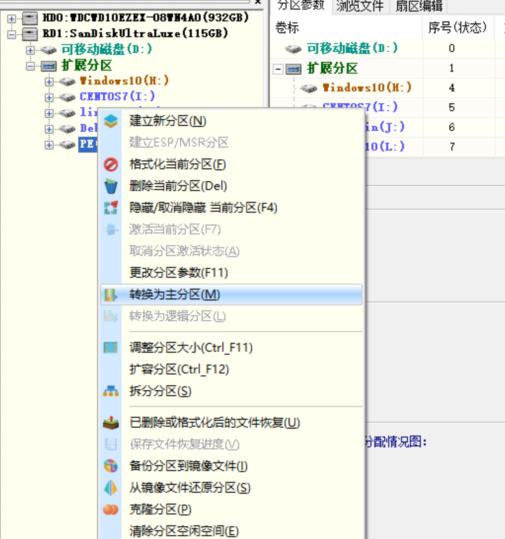This screenshot has height=539, width=505.
Task: Choose 建立新分区(N) from context menu
Action: point(231,121)
